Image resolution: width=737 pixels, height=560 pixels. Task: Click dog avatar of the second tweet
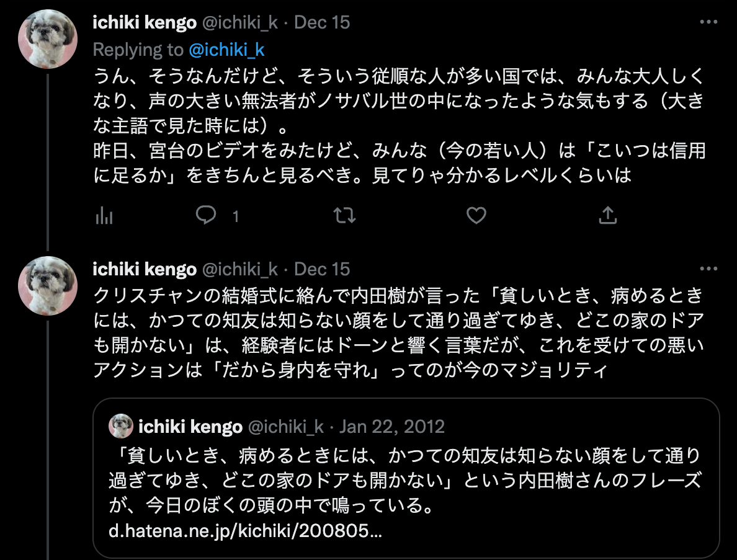tap(48, 286)
